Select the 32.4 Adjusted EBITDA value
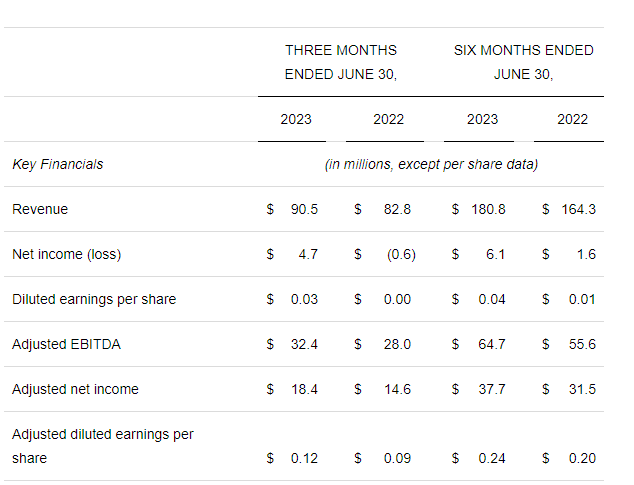 click(304, 344)
